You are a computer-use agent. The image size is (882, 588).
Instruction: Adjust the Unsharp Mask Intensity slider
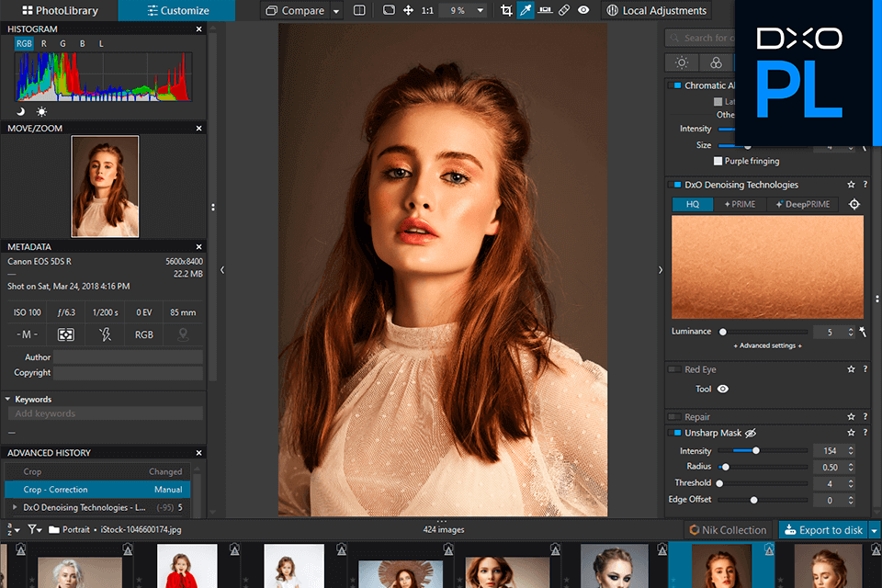(756, 451)
